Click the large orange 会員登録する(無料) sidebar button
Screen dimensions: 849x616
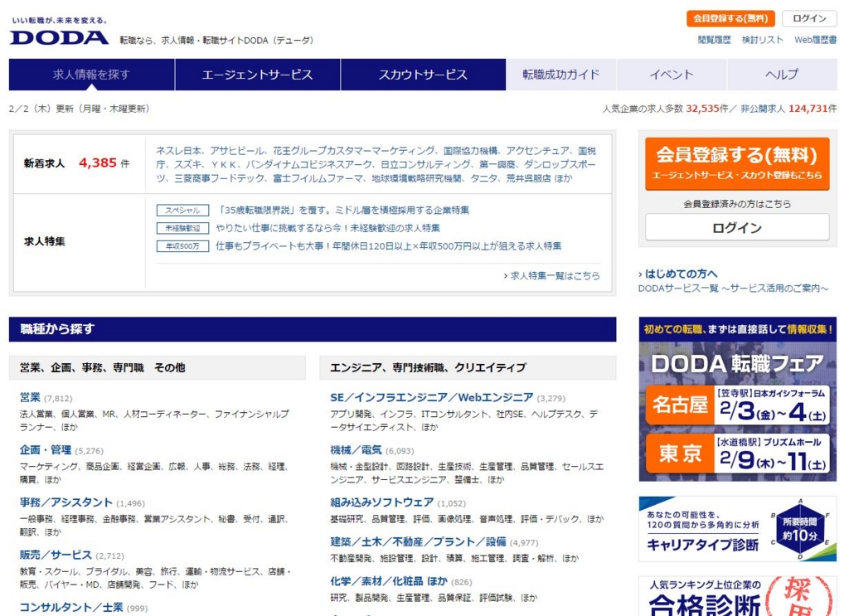click(x=737, y=163)
